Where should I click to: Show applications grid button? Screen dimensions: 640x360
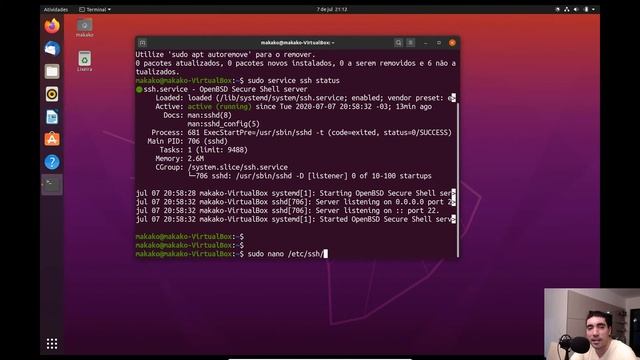52,344
